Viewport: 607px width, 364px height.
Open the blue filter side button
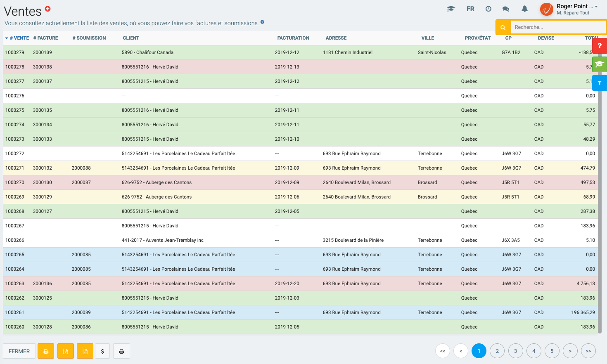(x=600, y=83)
